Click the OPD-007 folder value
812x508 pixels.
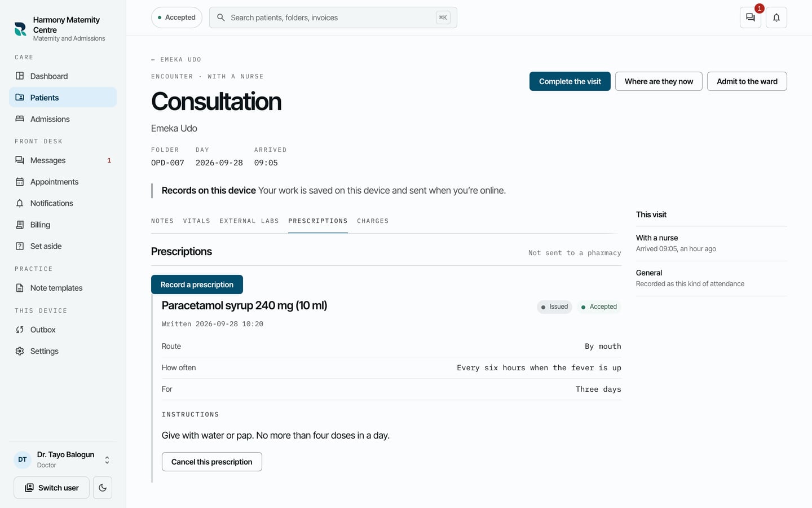tap(167, 163)
